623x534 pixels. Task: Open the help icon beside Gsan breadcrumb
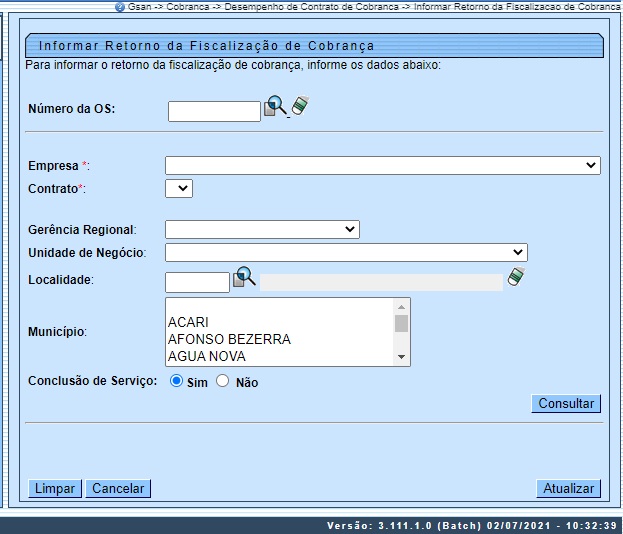coord(120,7)
